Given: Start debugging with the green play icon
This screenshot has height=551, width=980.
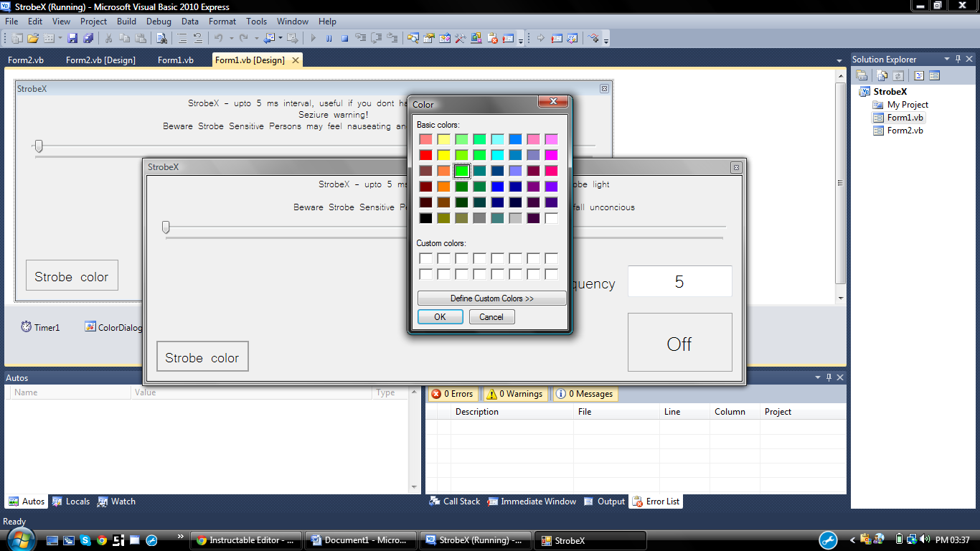Looking at the screenshot, I should click(314, 38).
